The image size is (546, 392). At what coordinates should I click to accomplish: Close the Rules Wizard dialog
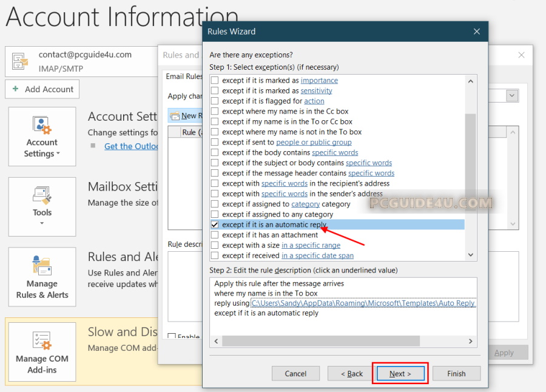tap(477, 32)
